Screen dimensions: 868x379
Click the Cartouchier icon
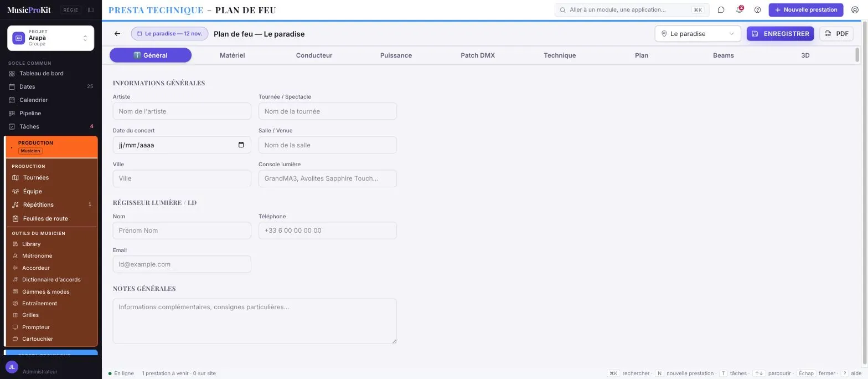tap(15, 339)
